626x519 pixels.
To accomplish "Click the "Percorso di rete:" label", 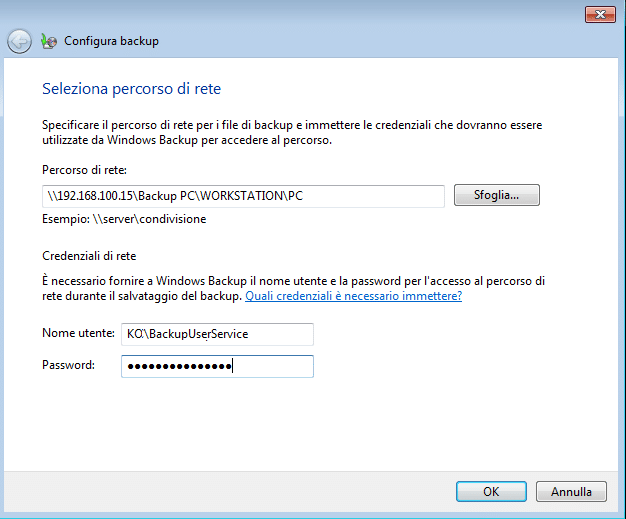I will (x=85, y=170).
